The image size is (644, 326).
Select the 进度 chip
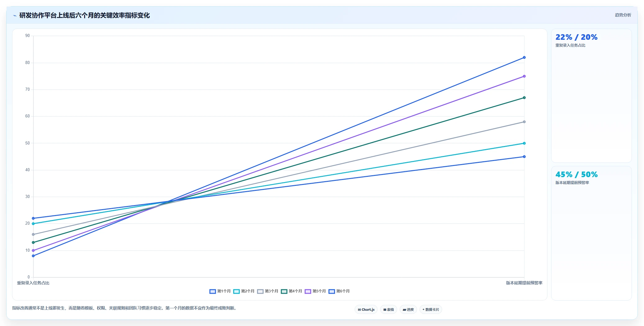408,310
